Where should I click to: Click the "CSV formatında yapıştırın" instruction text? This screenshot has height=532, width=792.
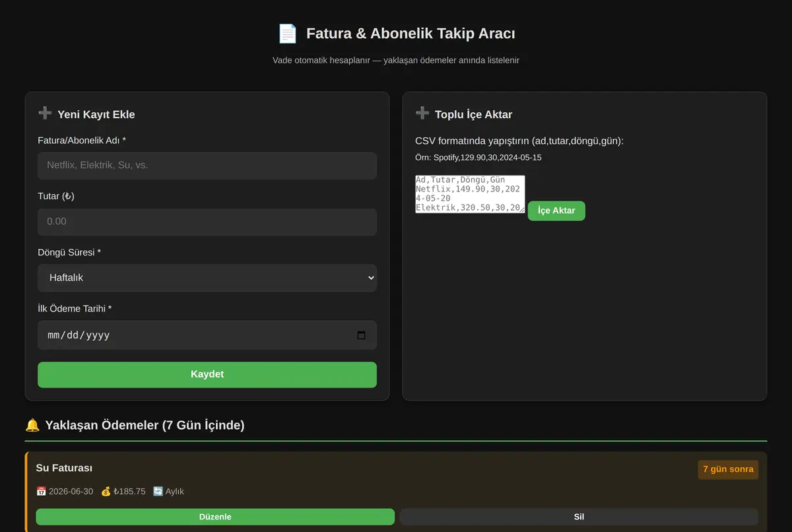tap(519, 141)
